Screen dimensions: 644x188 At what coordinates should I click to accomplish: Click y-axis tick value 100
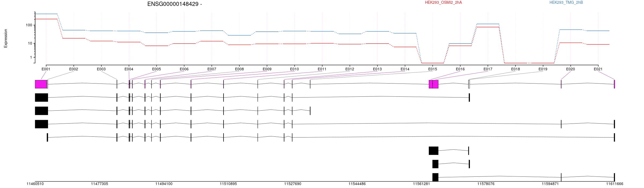(x=29, y=25)
